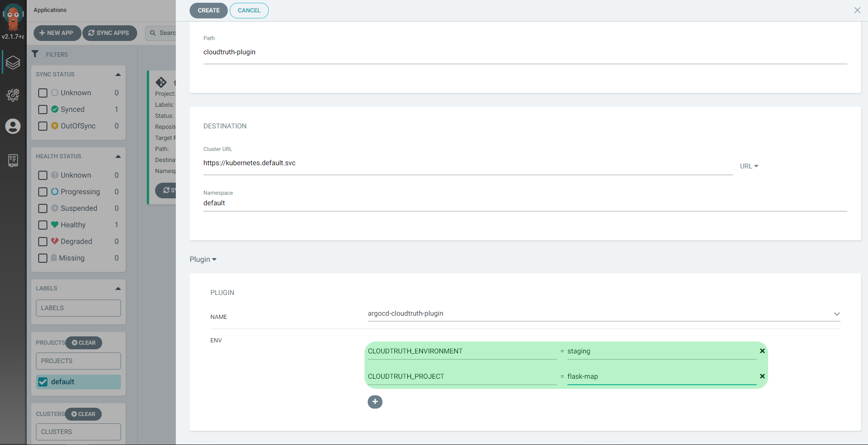Click the LABELS filter input
868x445 pixels.
tap(78, 308)
